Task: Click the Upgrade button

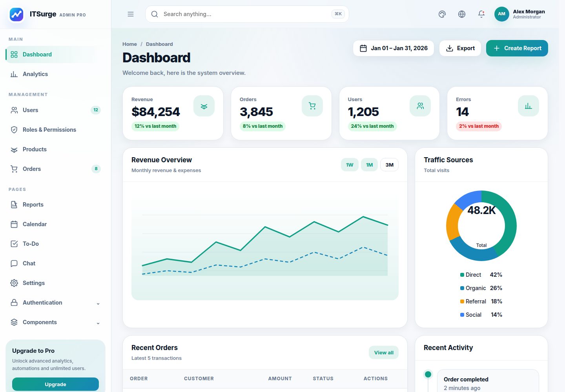Action: pos(55,384)
